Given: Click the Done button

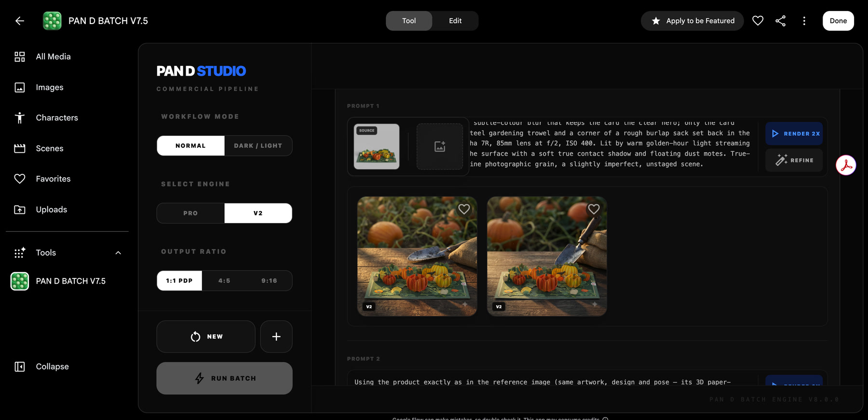Looking at the screenshot, I should [x=838, y=21].
